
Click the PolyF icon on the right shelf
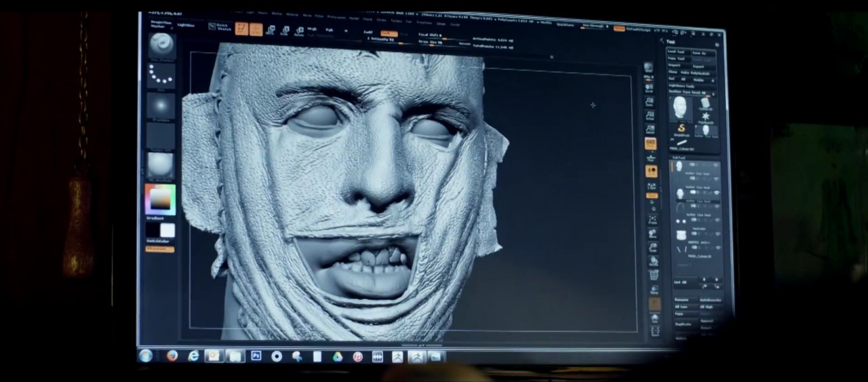pos(654,275)
